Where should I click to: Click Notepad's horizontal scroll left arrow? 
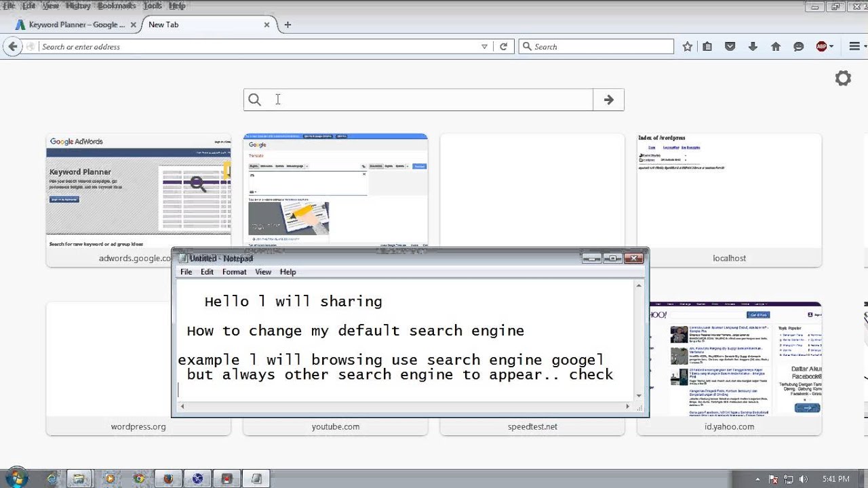[x=182, y=407]
